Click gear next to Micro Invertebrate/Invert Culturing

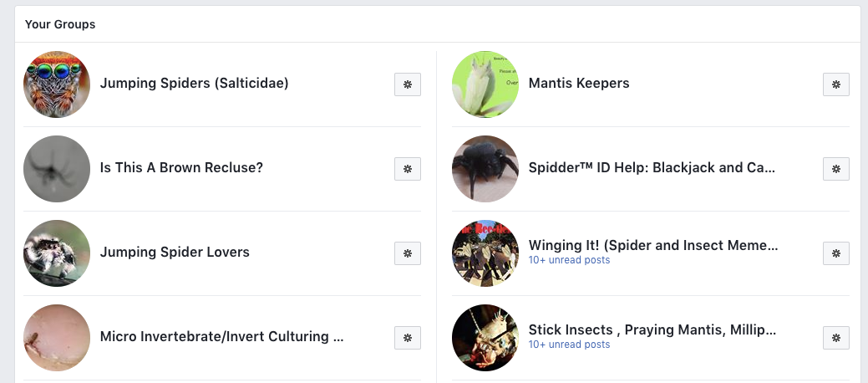408,338
